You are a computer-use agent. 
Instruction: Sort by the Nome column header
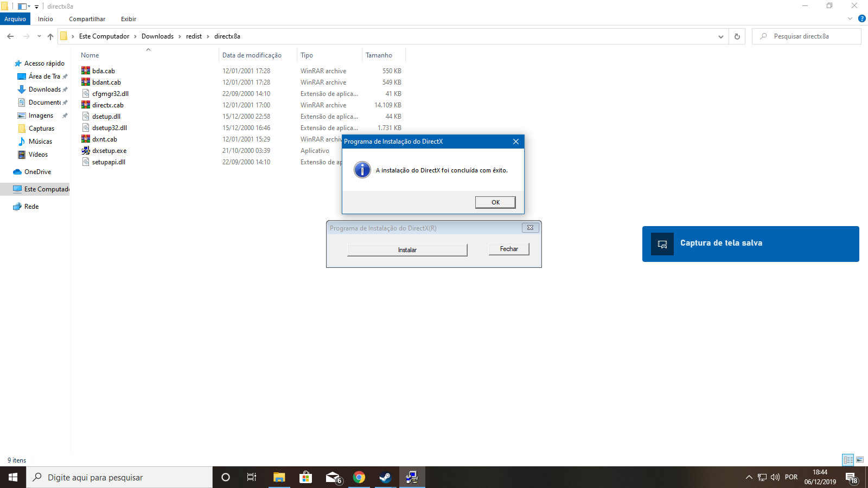pos(90,55)
